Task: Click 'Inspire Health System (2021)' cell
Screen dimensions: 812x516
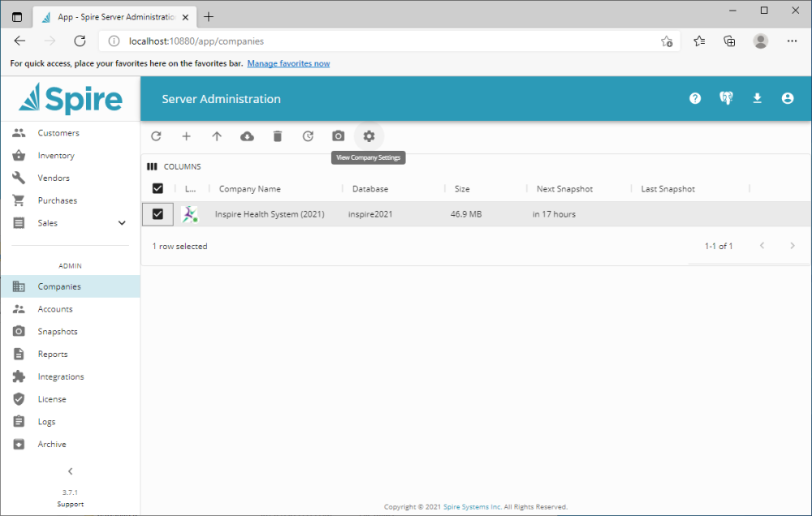Action: pos(270,214)
